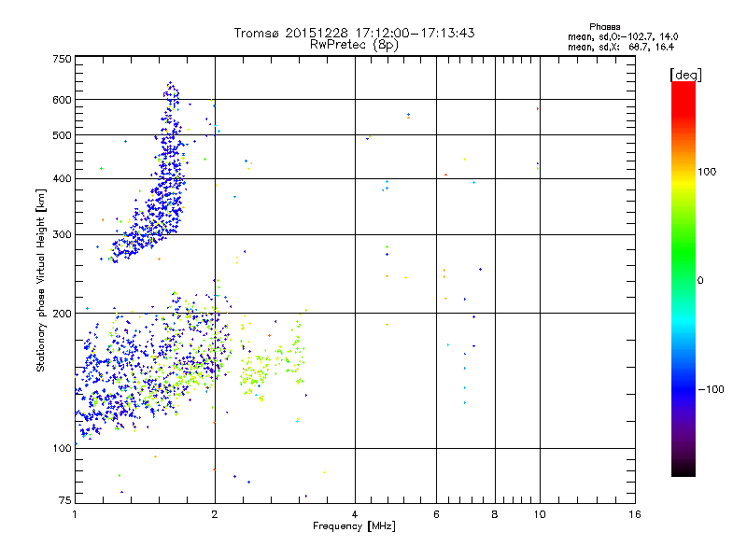Click the colorbar tick label '0'
This screenshot has height=560, width=747.
tap(700, 281)
